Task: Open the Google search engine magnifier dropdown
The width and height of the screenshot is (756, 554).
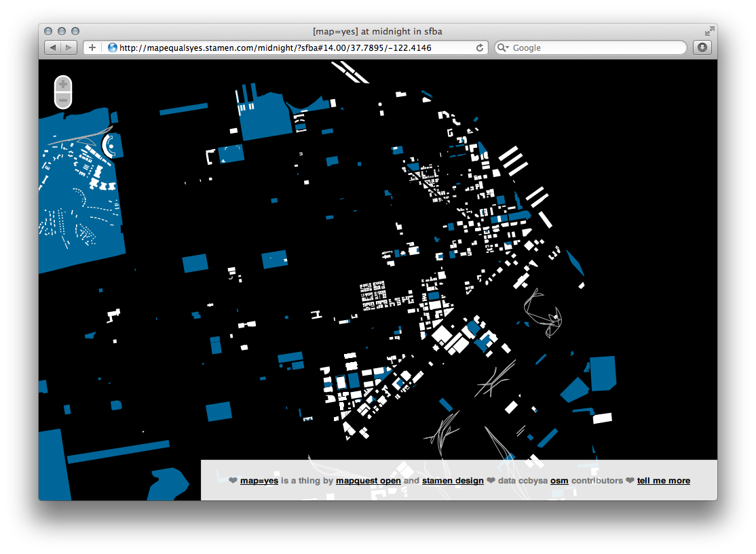Action: (x=503, y=47)
